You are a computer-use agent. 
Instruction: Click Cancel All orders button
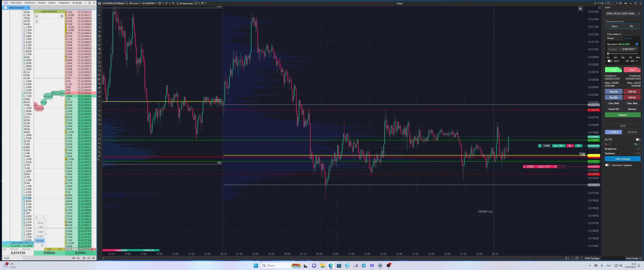pyautogui.click(x=613, y=109)
